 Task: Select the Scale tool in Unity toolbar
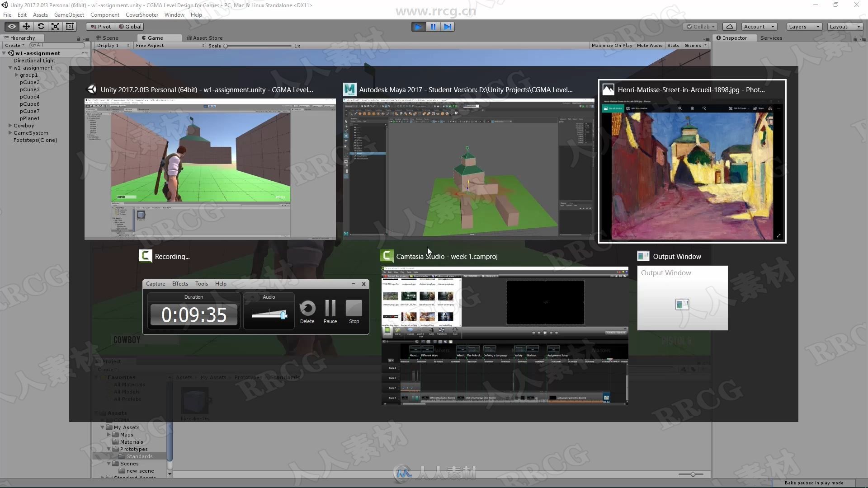point(55,27)
